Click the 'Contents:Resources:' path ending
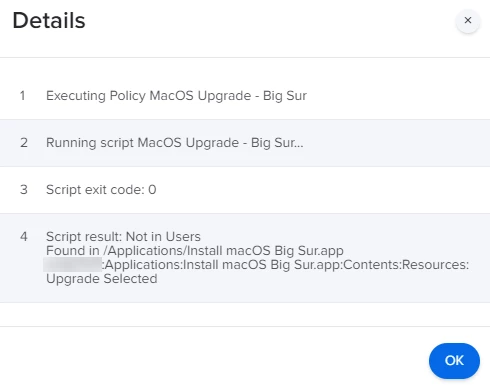Screen dimensions: 490x388 [406, 265]
